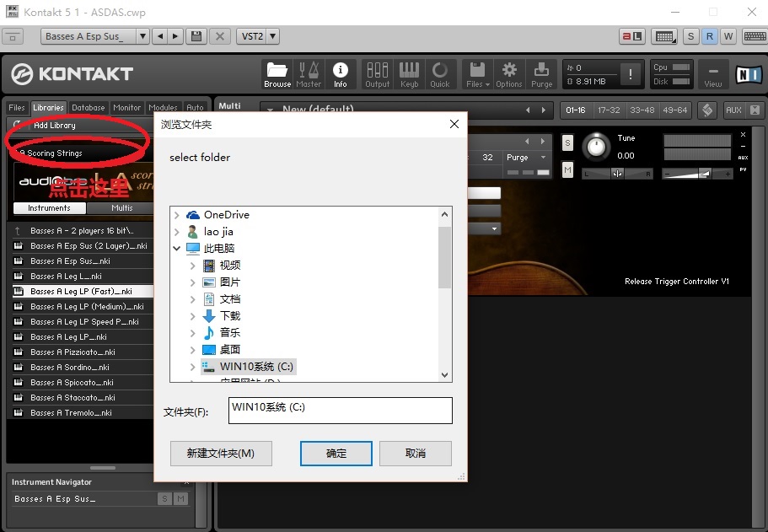Open the Browse panel icon
The image size is (768, 532).
[277, 74]
